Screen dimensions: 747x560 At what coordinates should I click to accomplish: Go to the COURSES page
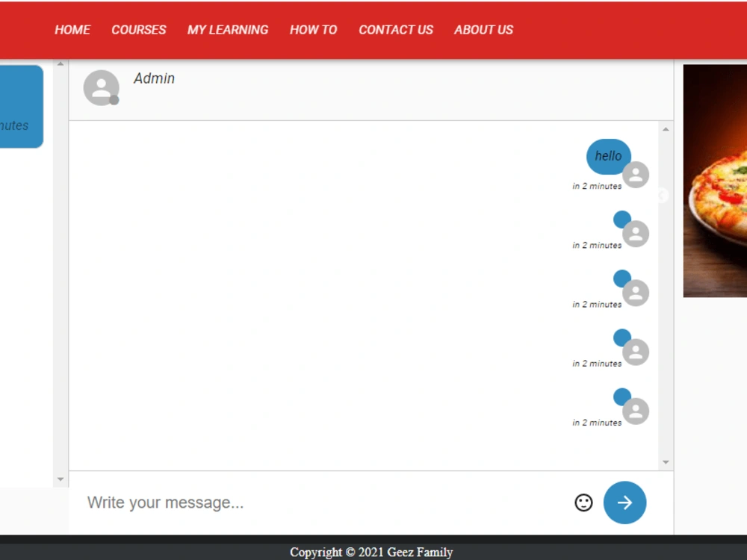[x=139, y=30]
